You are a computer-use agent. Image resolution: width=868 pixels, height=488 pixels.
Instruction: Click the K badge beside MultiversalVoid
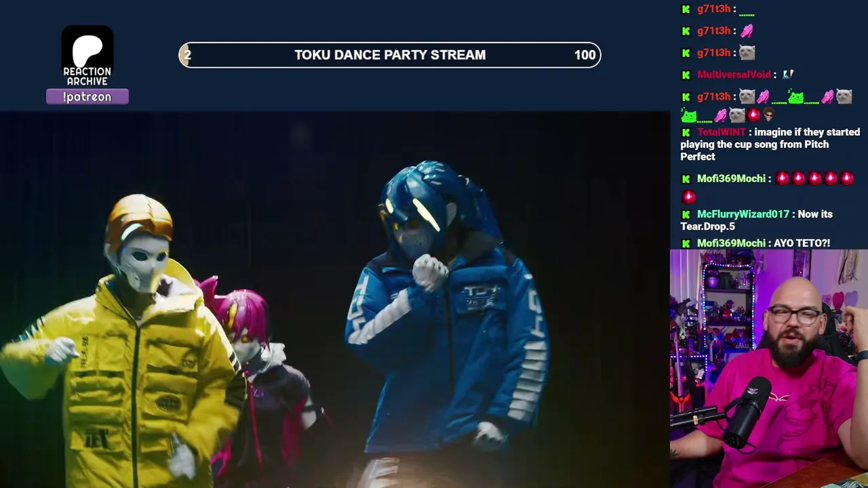click(686, 75)
